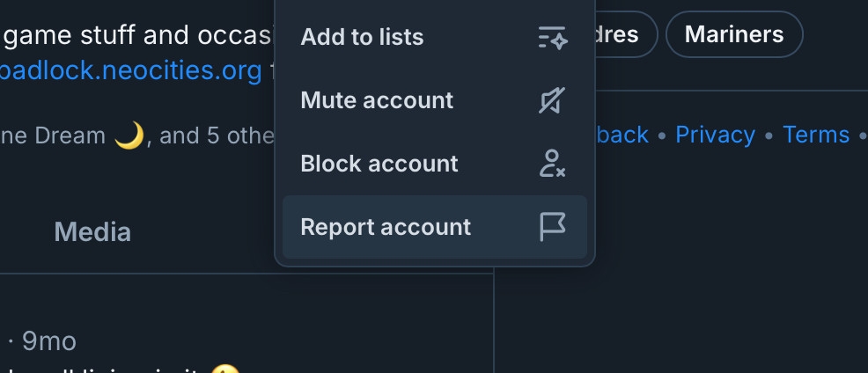Image resolution: width=868 pixels, height=373 pixels.
Task: Click the Mariners topic pill
Action: point(733,35)
